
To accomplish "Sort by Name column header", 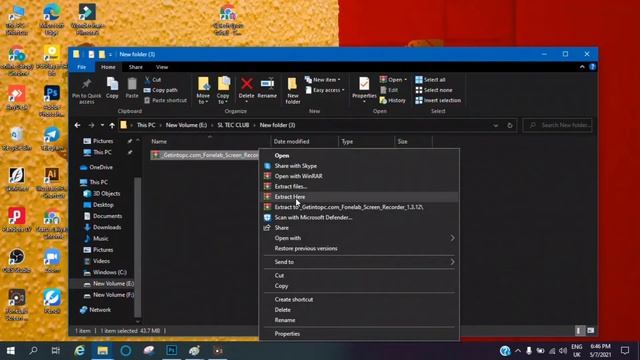I will 209,142.
